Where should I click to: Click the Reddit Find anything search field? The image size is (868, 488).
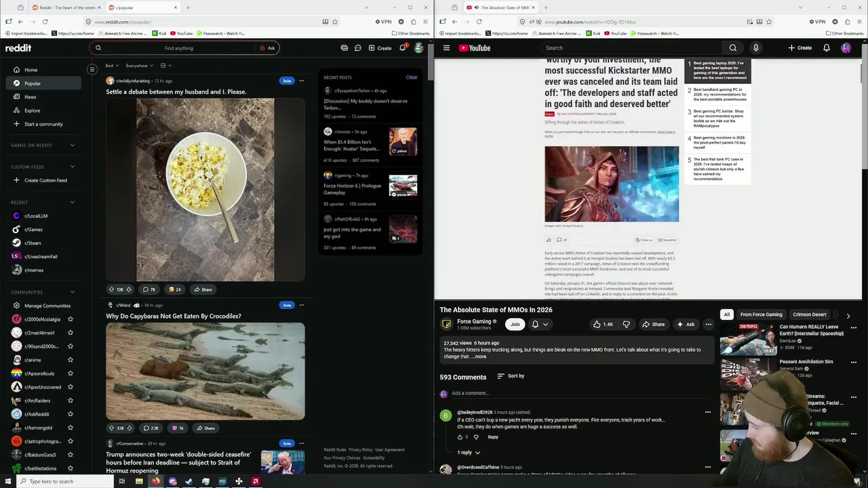click(178, 48)
